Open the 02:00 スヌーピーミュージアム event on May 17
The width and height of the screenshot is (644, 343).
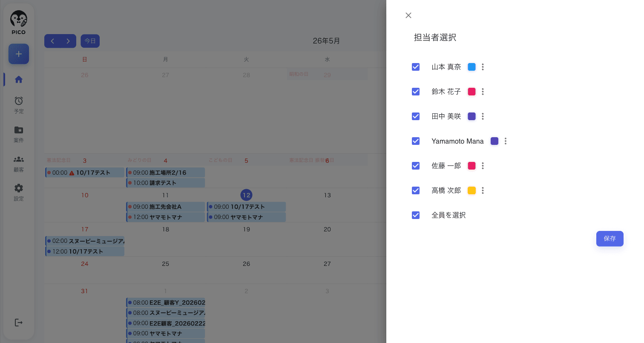(85, 241)
